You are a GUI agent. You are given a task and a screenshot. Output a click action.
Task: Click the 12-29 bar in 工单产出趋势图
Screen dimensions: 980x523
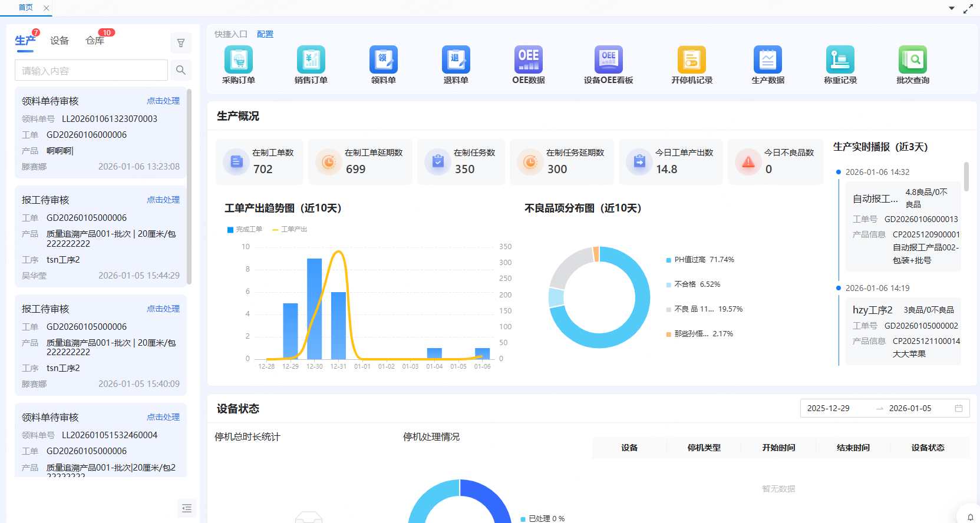pyautogui.click(x=291, y=331)
